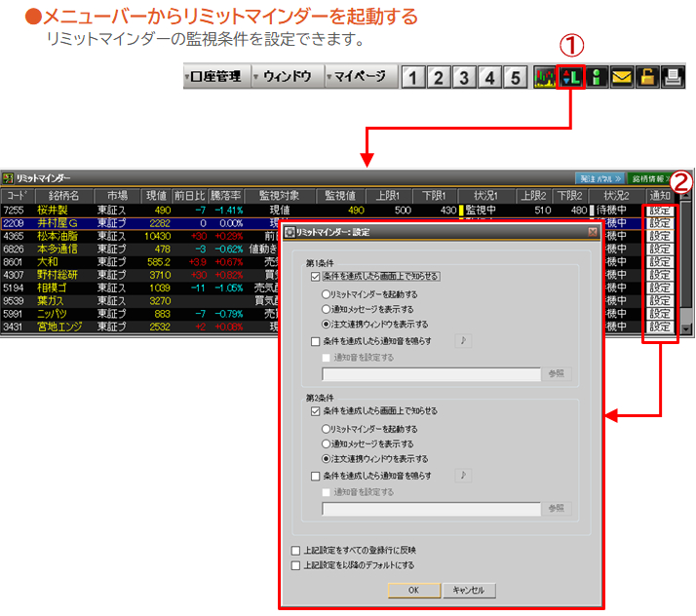The width and height of the screenshot is (696, 616).
Task: Play the first condition's notification sound note icon
Action: coord(463,341)
